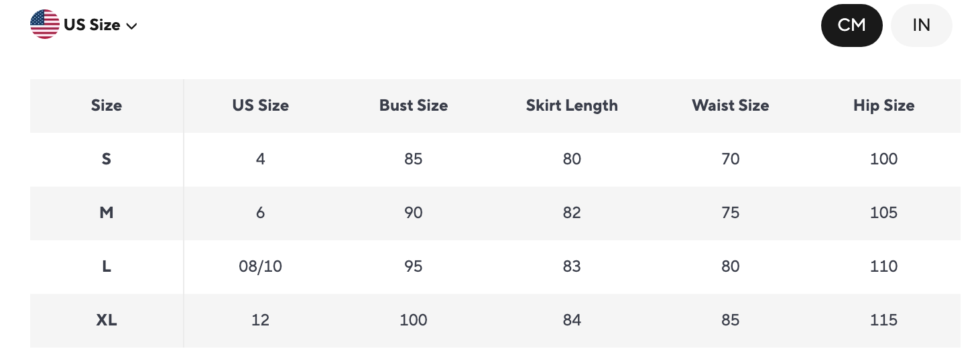Click the 08/10 US size cell

tap(261, 266)
